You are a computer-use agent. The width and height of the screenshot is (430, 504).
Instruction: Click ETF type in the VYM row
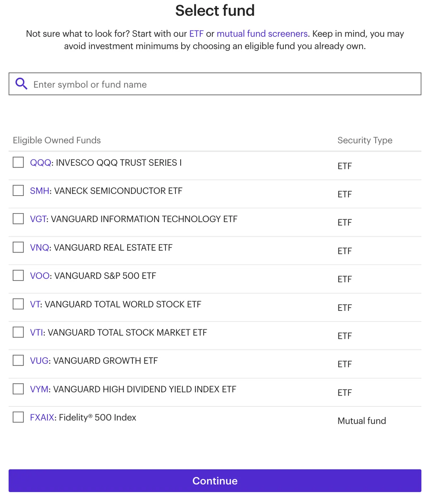[345, 393]
